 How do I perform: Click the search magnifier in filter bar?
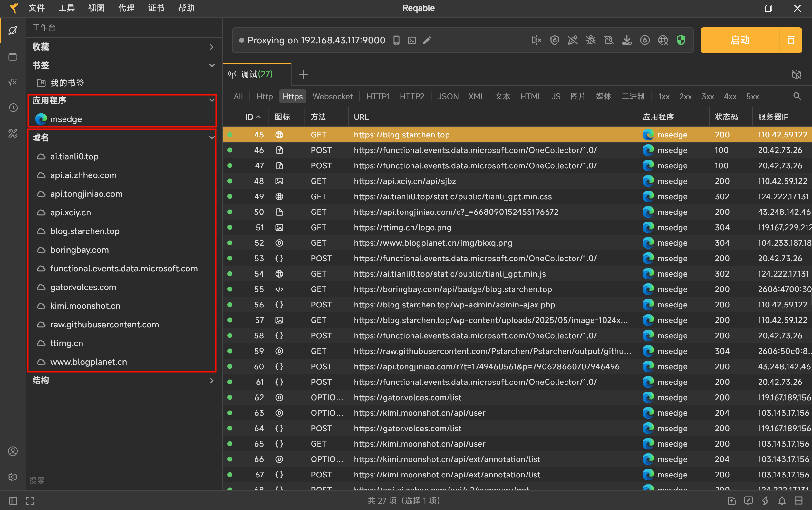[x=797, y=96]
